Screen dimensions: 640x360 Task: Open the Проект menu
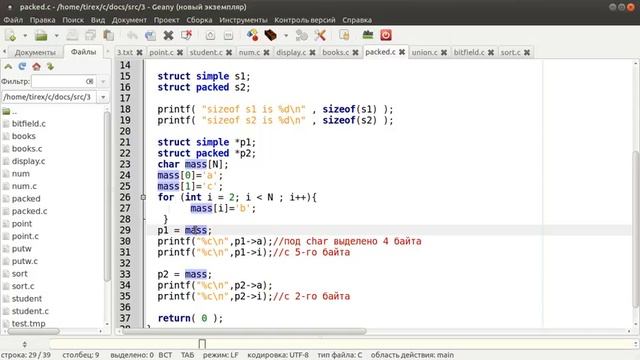[x=167, y=20]
